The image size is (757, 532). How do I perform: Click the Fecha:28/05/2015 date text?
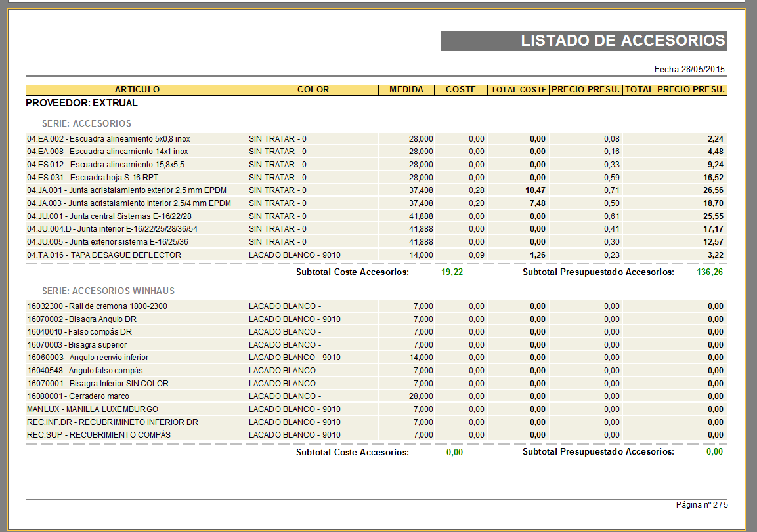(689, 69)
